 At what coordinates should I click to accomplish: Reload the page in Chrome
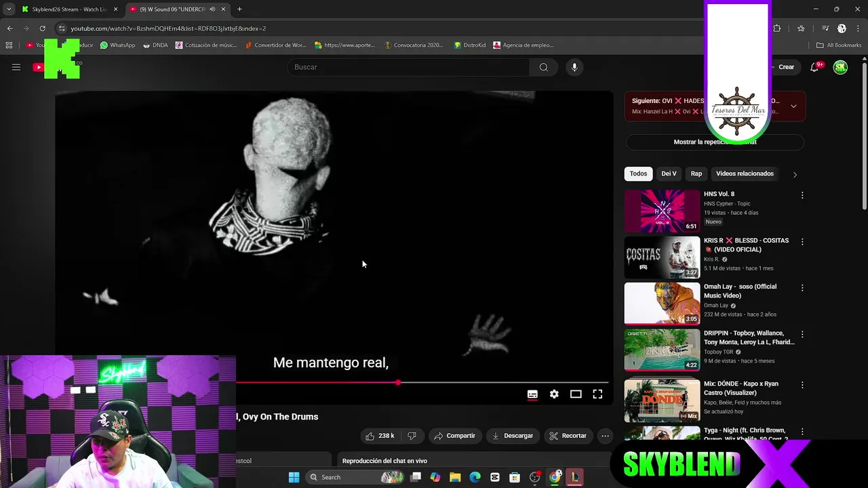pos(42,28)
